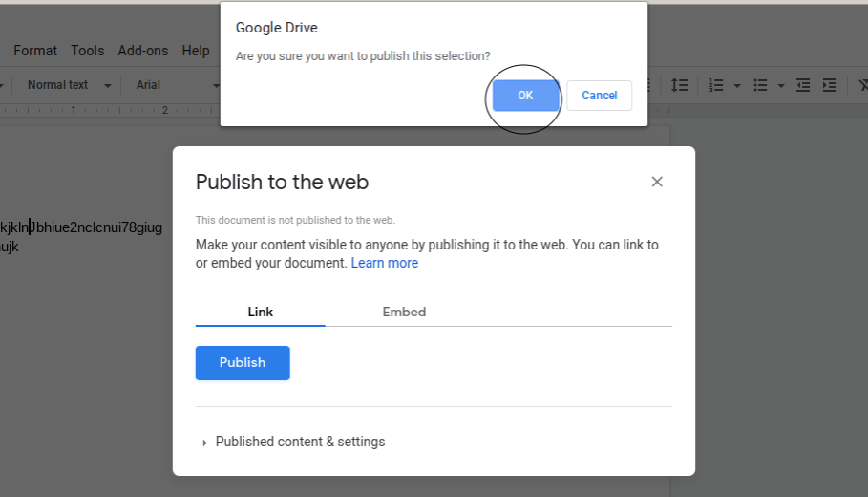
Task: Open the Normal text style dropdown
Action: coord(68,85)
